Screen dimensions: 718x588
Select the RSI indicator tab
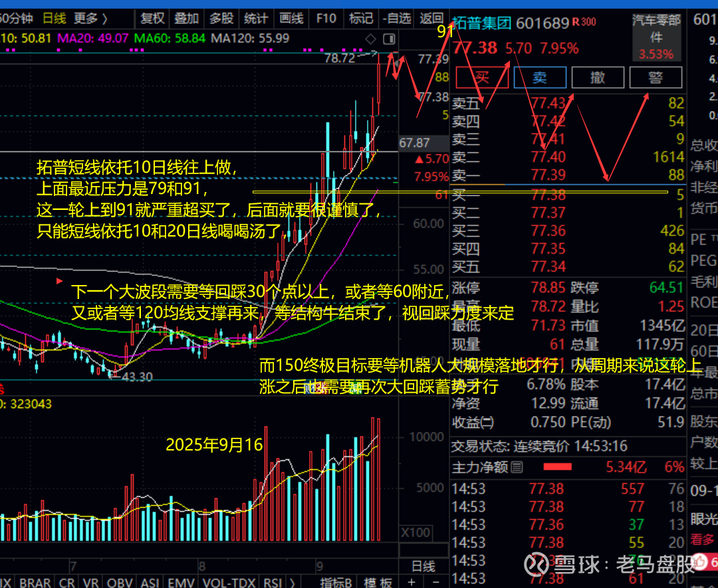(x=273, y=583)
